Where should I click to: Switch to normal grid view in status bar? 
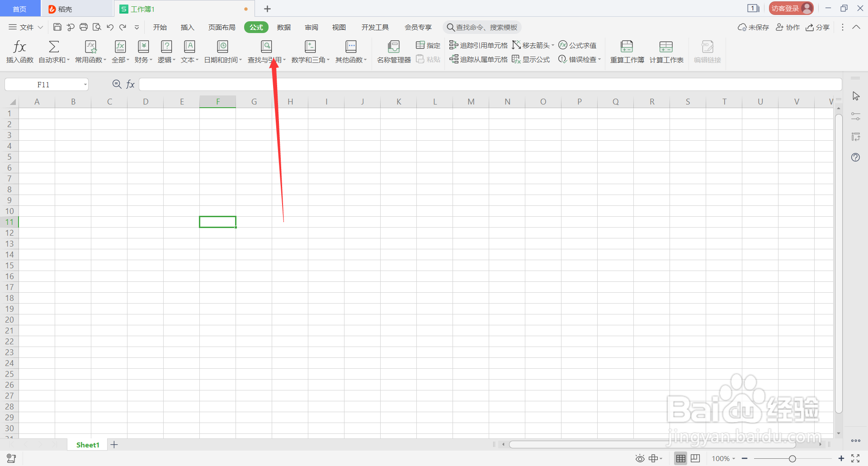681,458
